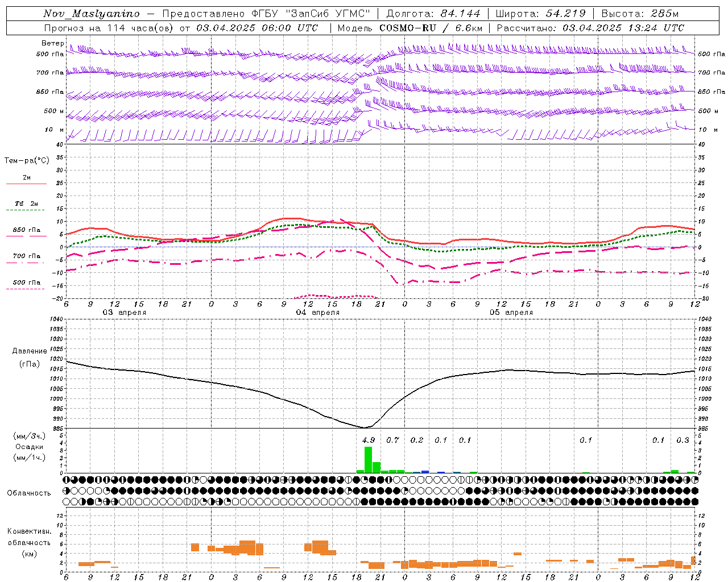728x582 pixels.
Task: Click the 'Конвективн.' convective label
Action: [x=29, y=531]
